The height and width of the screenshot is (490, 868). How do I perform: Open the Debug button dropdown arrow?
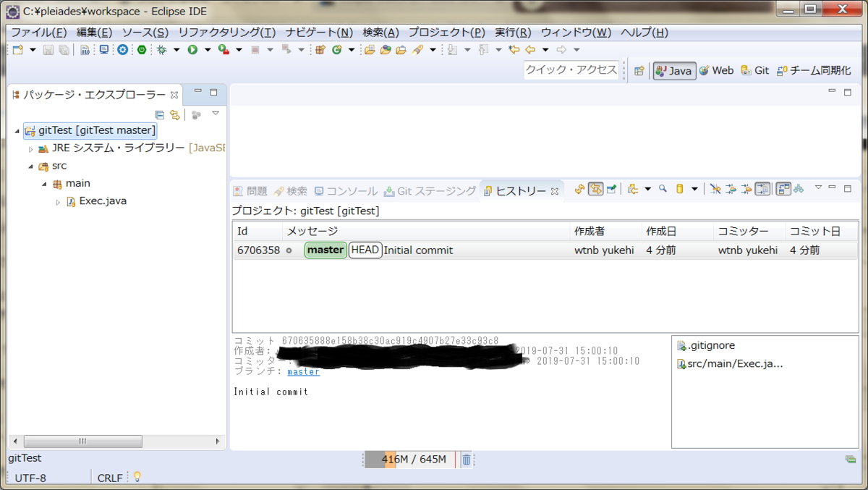(176, 50)
